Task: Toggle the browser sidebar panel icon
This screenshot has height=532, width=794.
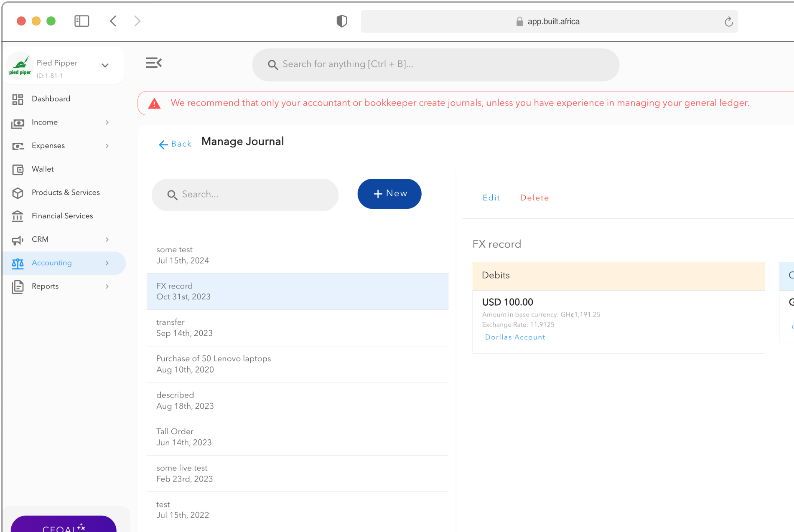Action: tap(81, 21)
